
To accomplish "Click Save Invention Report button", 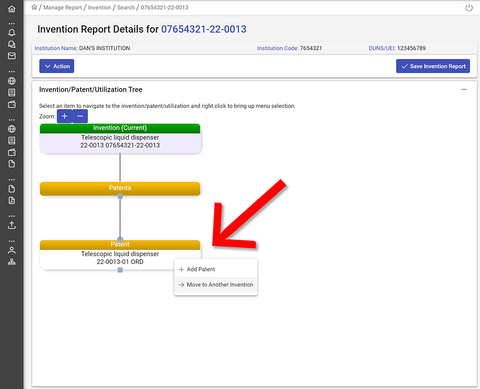I will (x=433, y=66).
